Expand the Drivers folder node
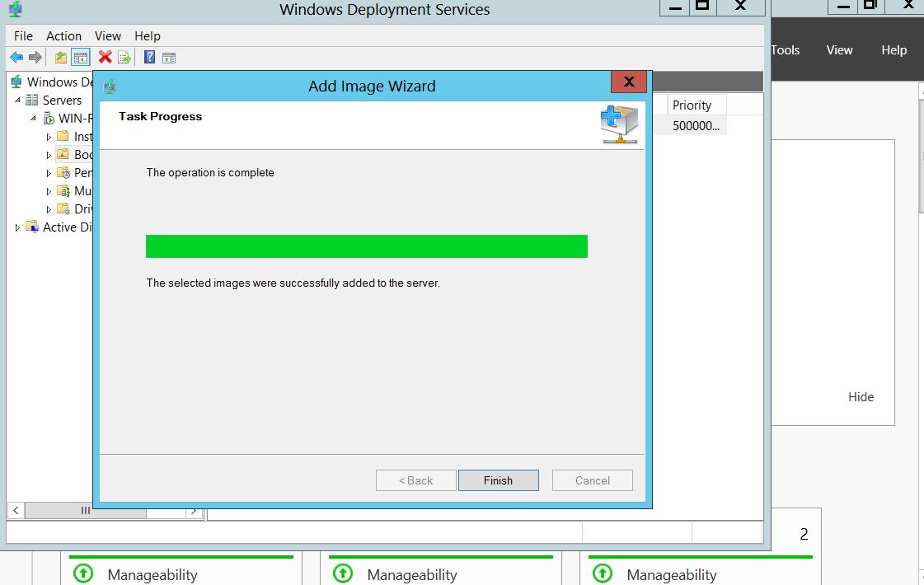The width and height of the screenshot is (924, 585). pos(49,209)
